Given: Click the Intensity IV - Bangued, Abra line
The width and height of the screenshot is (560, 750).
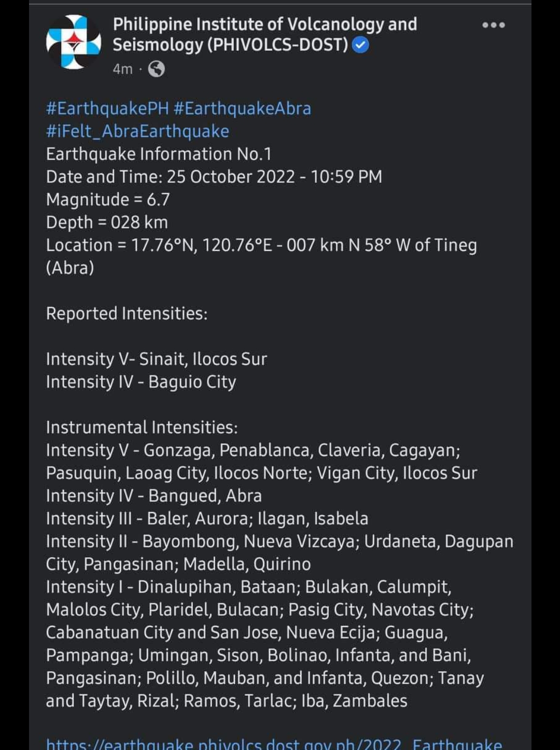Looking at the screenshot, I should click(154, 496).
